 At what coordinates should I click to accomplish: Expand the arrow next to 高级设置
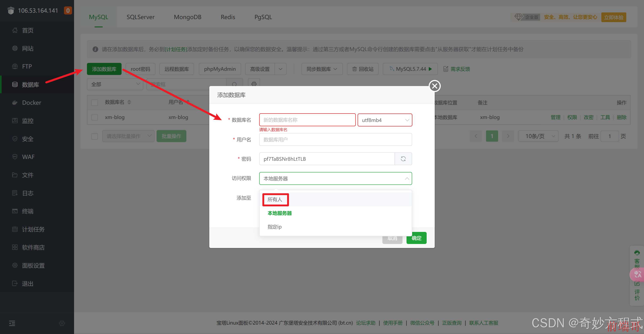281,69
